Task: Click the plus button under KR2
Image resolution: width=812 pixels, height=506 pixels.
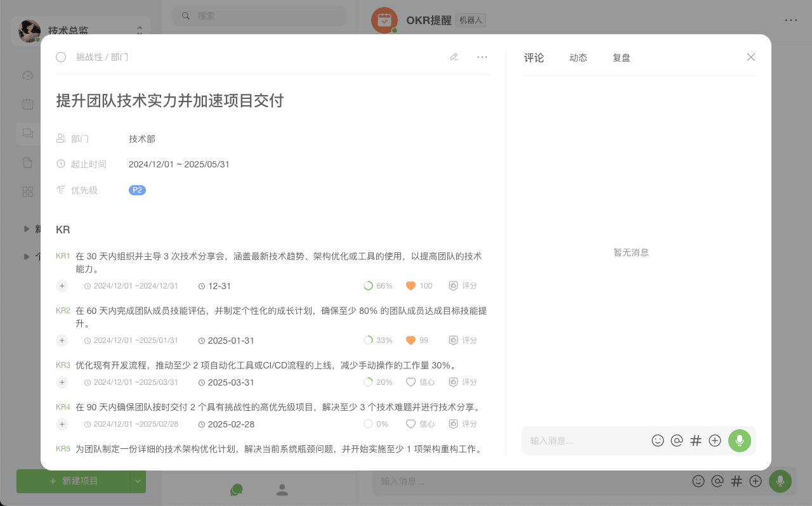Action: click(62, 341)
